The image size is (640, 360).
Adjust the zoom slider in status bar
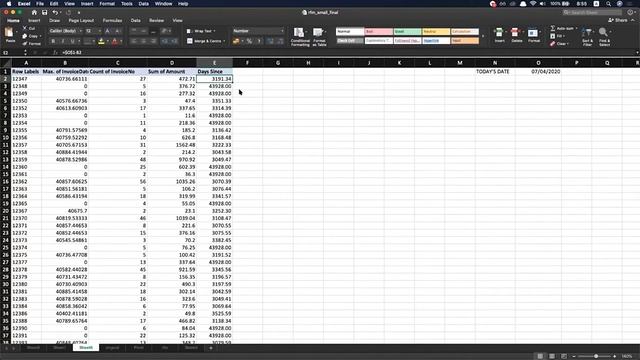click(x=596, y=356)
